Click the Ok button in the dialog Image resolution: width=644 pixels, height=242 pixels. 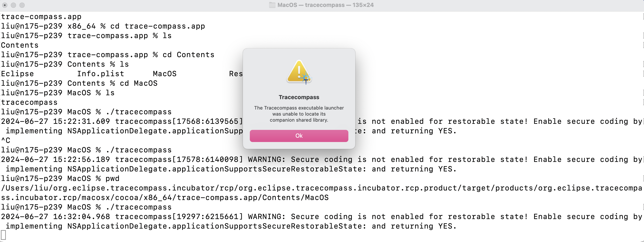pyautogui.click(x=299, y=136)
